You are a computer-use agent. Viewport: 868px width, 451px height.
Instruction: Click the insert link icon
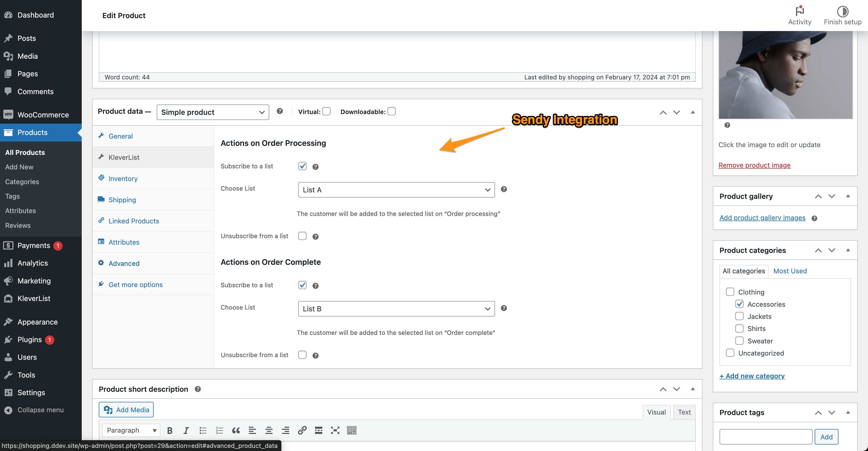(302, 430)
